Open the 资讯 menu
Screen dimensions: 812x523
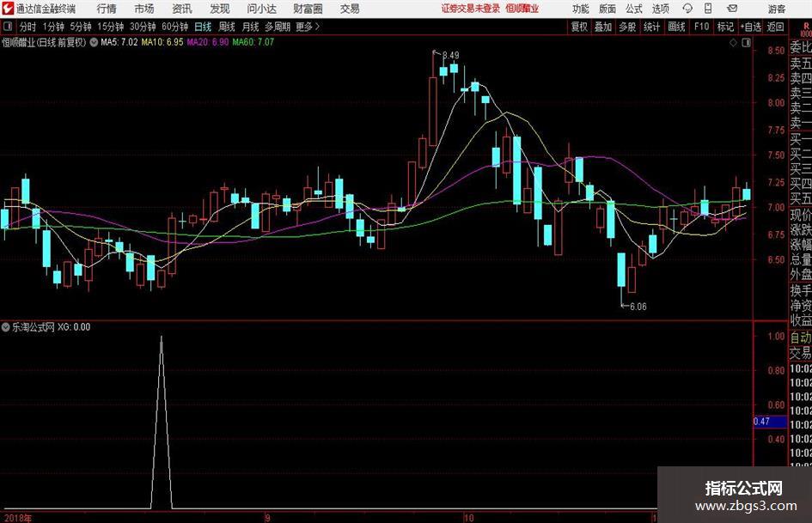[x=182, y=9]
